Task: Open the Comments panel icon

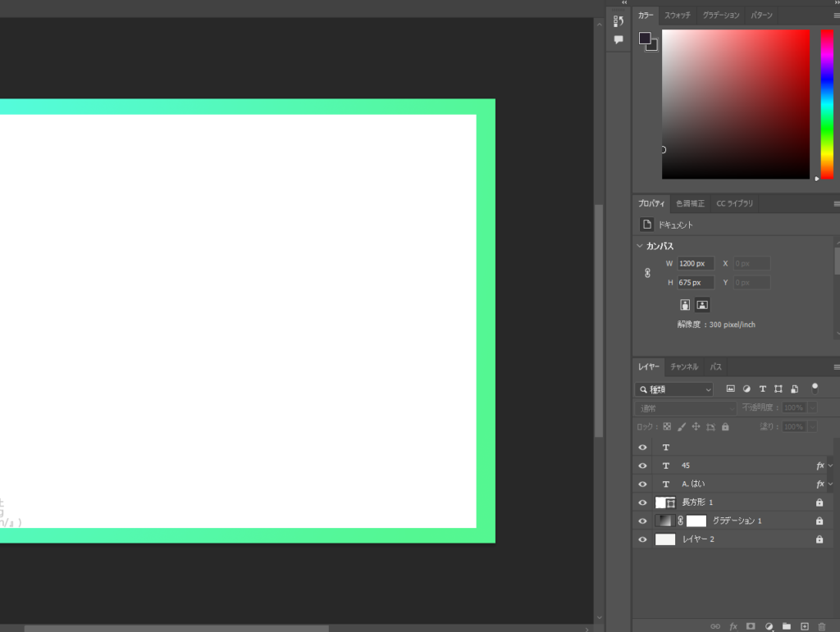Action: tap(619, 39)
